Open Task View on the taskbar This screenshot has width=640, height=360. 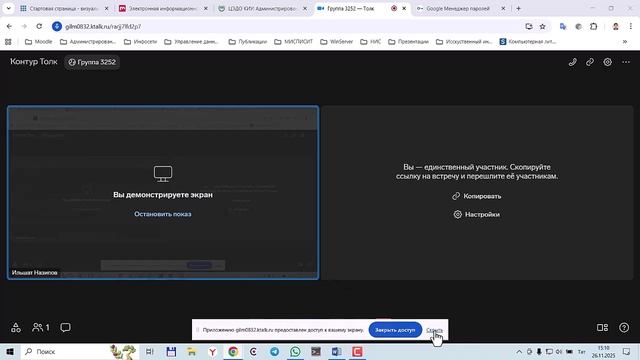[x=149, y=351]
